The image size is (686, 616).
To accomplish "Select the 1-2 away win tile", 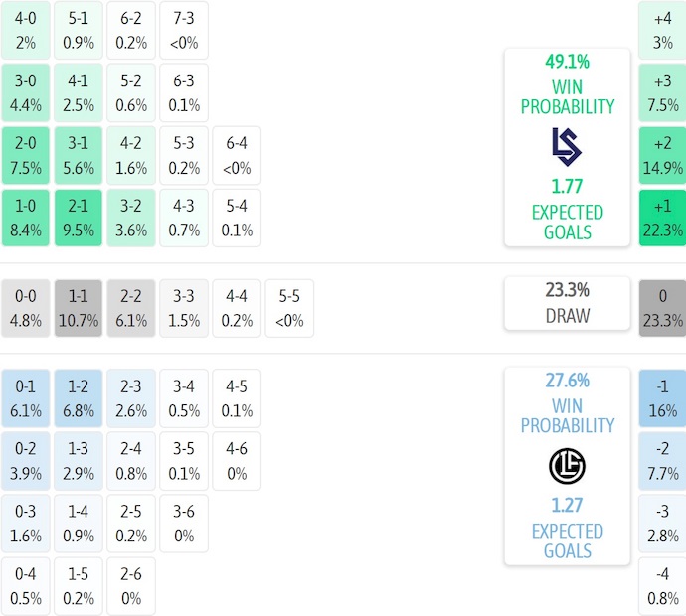I will tap(80, 396).
